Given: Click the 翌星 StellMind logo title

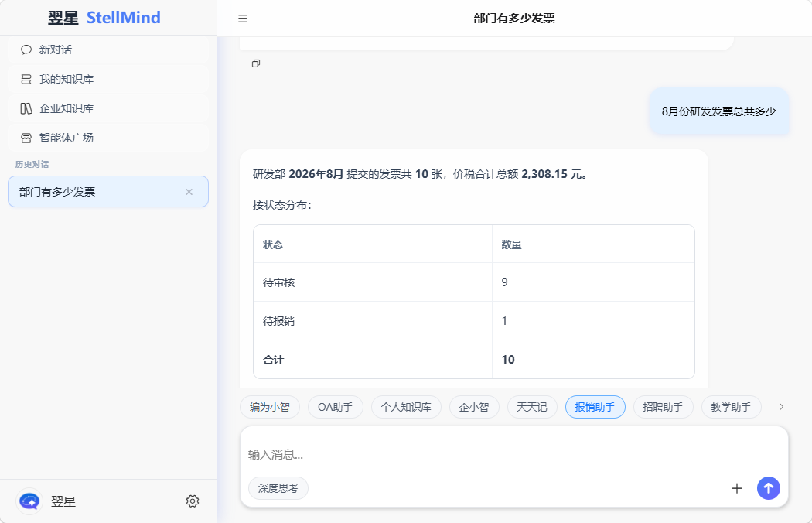Looking at the screenshot, I should point(104,18).
